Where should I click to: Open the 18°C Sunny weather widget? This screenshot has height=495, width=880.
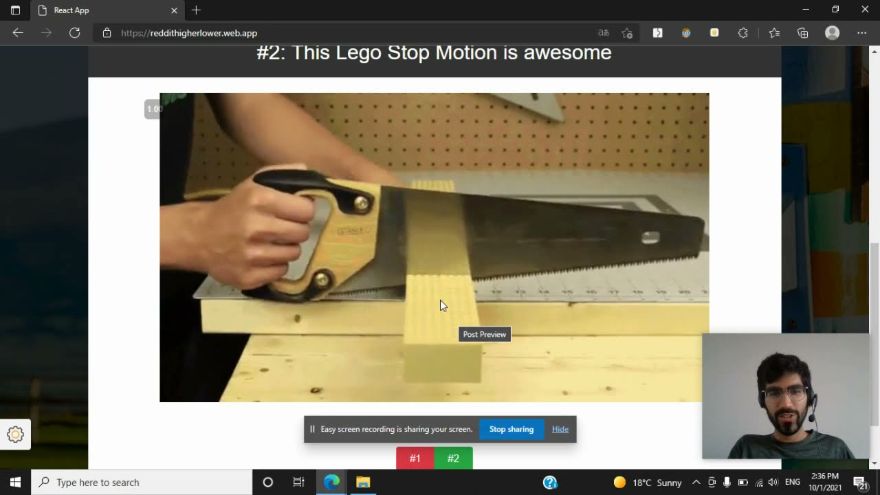tap(648, 482)
